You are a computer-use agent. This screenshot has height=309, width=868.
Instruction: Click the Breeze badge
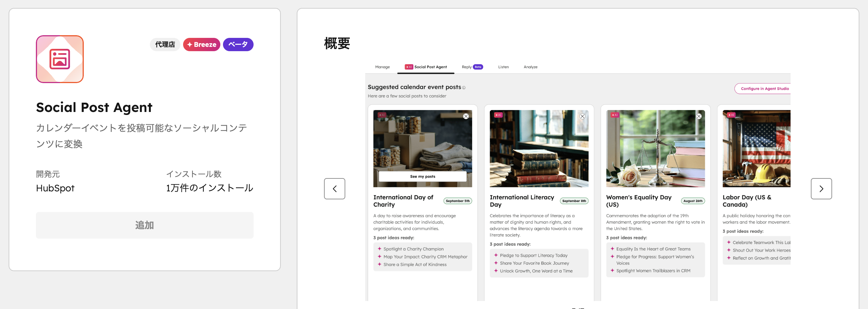point(201,45)
